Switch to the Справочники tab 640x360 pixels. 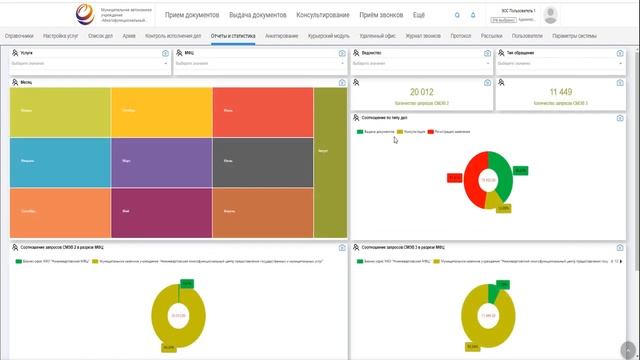coord(19,36)
